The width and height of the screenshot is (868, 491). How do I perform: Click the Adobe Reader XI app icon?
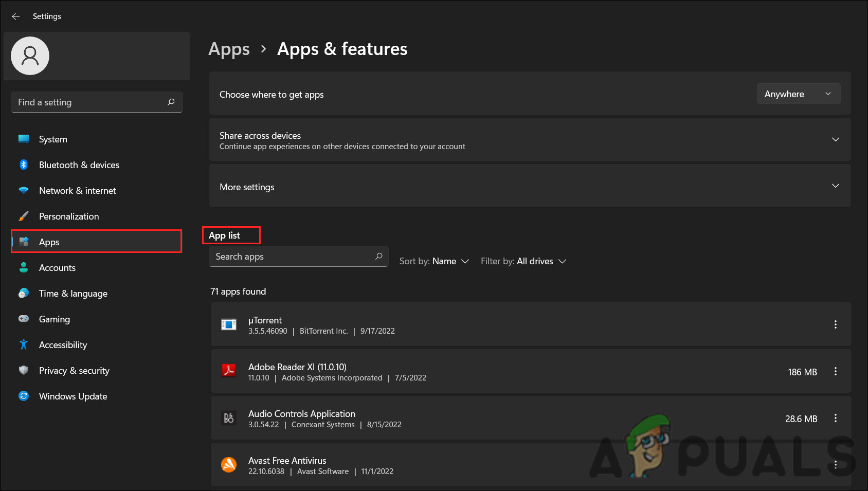[229, 371]
